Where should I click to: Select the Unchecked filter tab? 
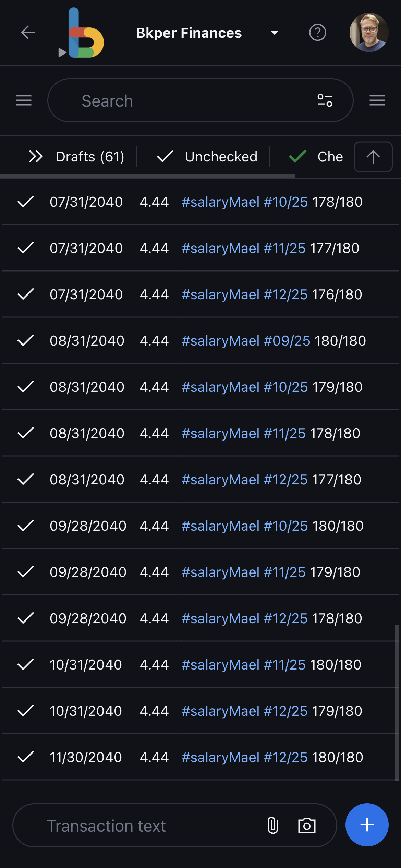[207, 157]
